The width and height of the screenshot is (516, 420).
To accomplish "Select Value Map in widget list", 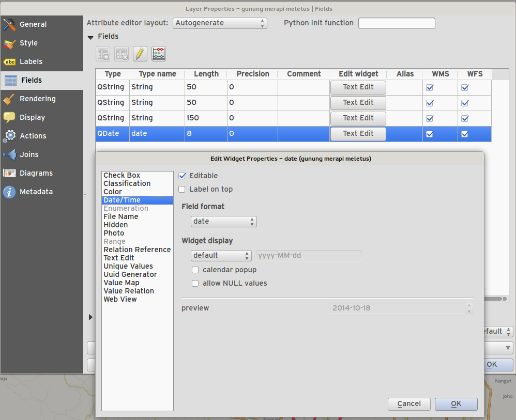I will pyautogui.click(x=121, y=283).
